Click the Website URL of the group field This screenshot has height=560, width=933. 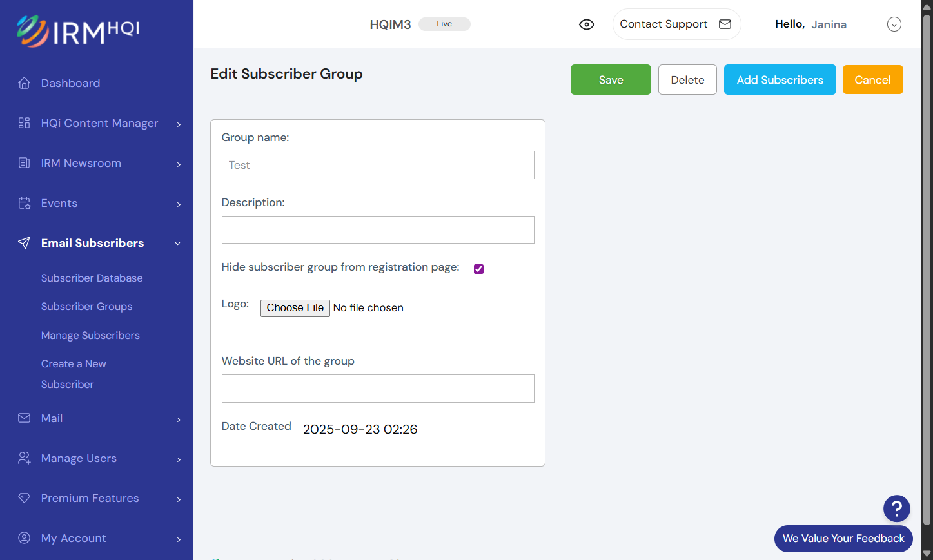point(378,389)
